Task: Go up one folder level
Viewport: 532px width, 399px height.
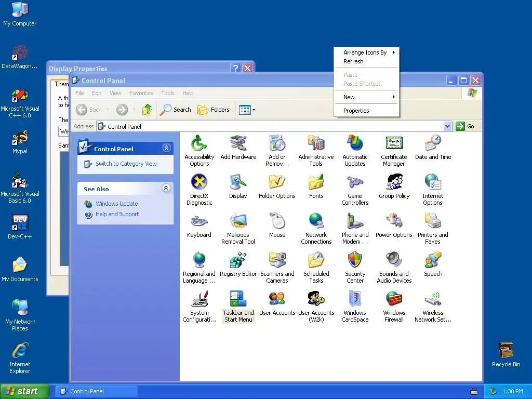Action: [x=147, y=110]
